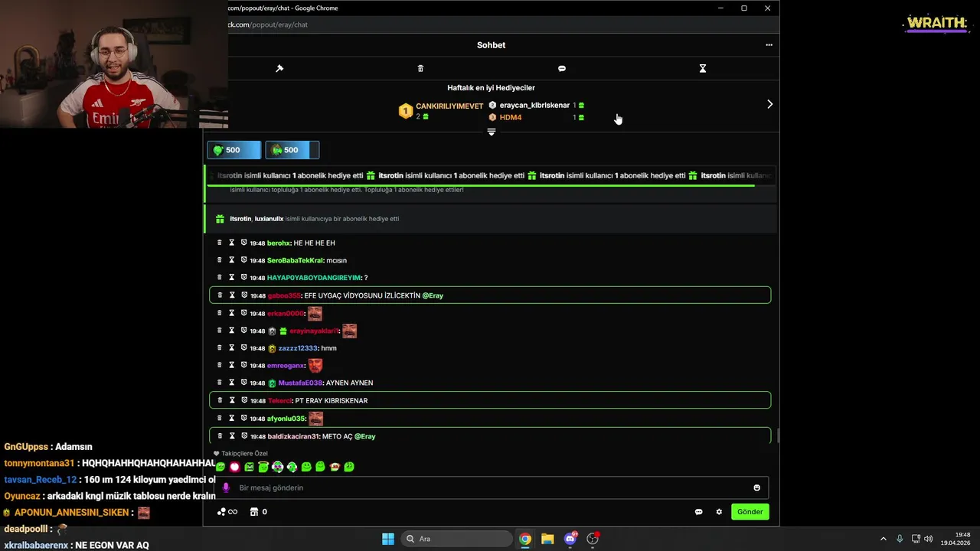Click the green 500 reward badge

point(236,150)
